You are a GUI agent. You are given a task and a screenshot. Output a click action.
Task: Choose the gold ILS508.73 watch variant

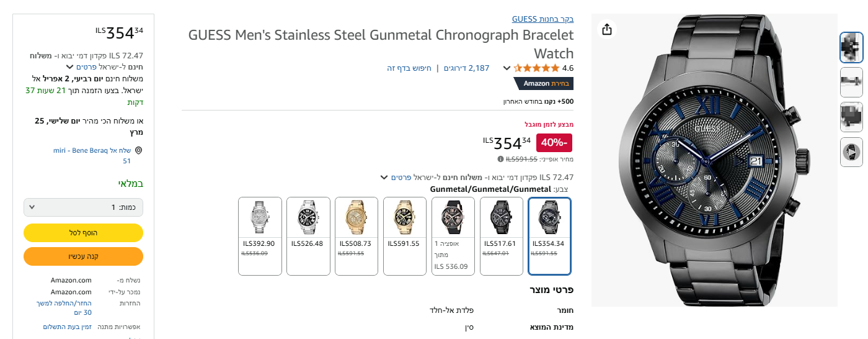click(356, 236)
